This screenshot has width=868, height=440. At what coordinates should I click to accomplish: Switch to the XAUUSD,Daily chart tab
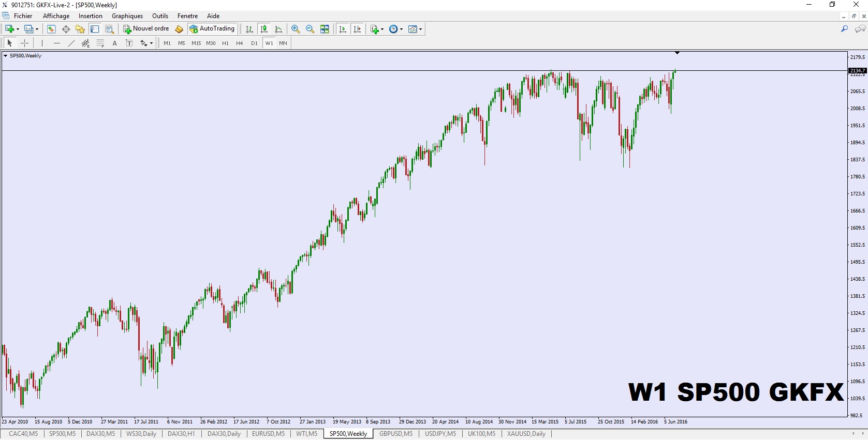(x=526, y=434)
